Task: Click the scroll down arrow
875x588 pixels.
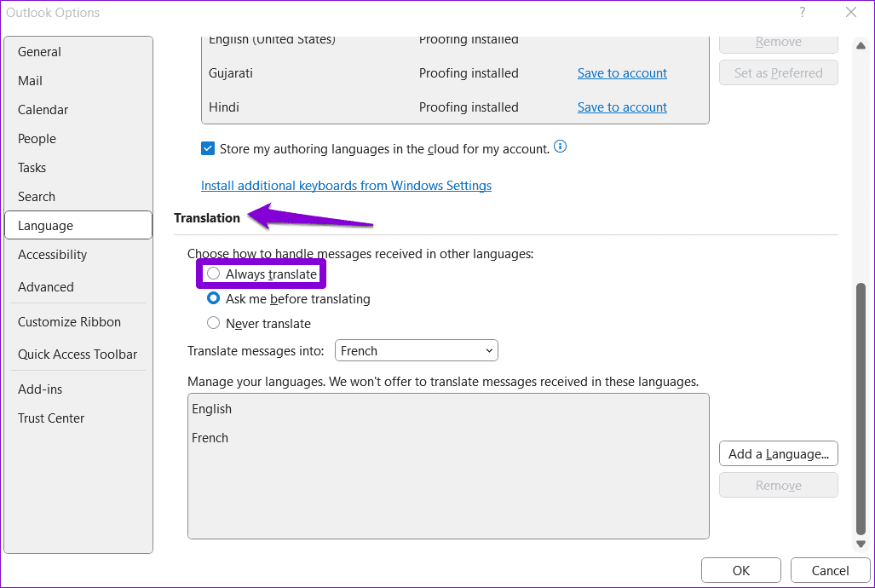Action: [x=861, y=544]
